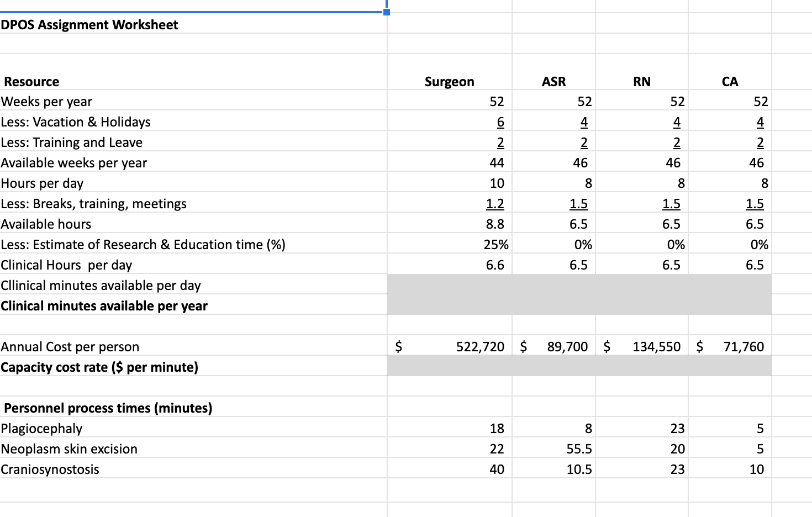
Task: Click the RN column header cell
Action: point(640,81)
